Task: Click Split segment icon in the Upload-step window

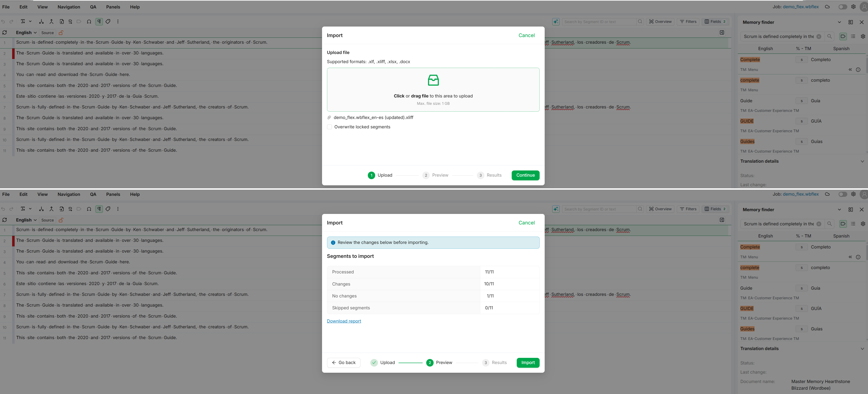Action: tap(41, 22)
